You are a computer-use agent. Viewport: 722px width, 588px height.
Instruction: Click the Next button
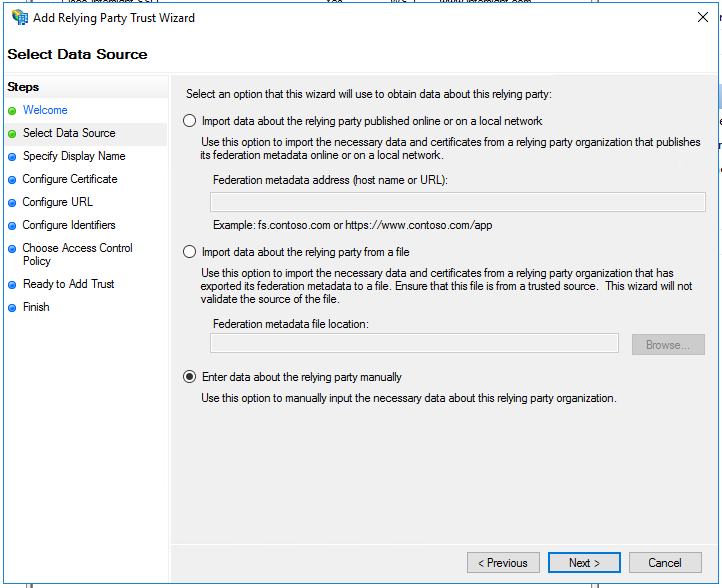[x=584, y=563]
